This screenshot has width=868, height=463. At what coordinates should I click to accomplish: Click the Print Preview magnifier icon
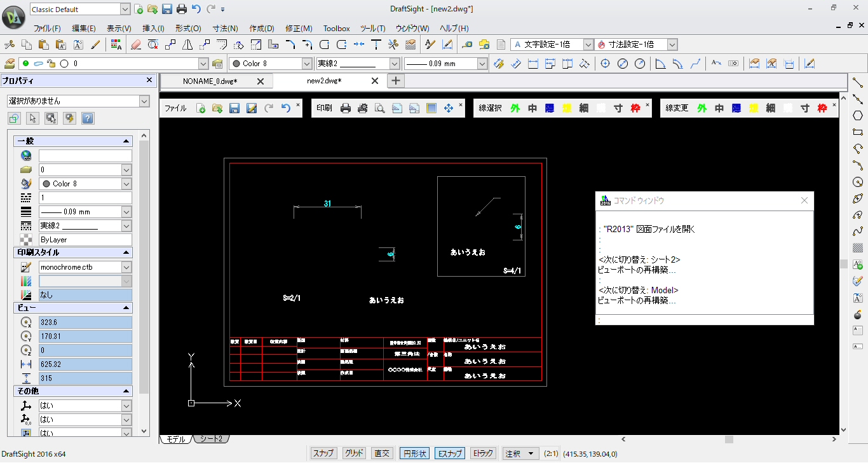[x=380, y=108]
